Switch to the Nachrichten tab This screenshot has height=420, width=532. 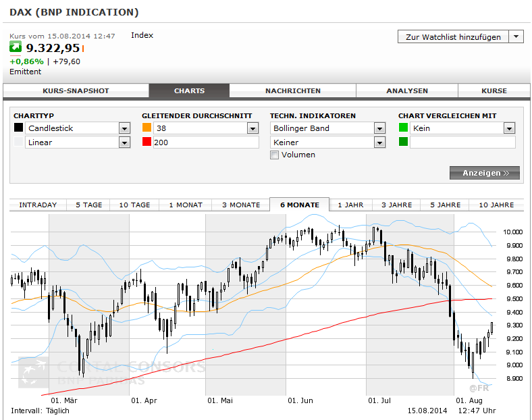click(293, 91)
